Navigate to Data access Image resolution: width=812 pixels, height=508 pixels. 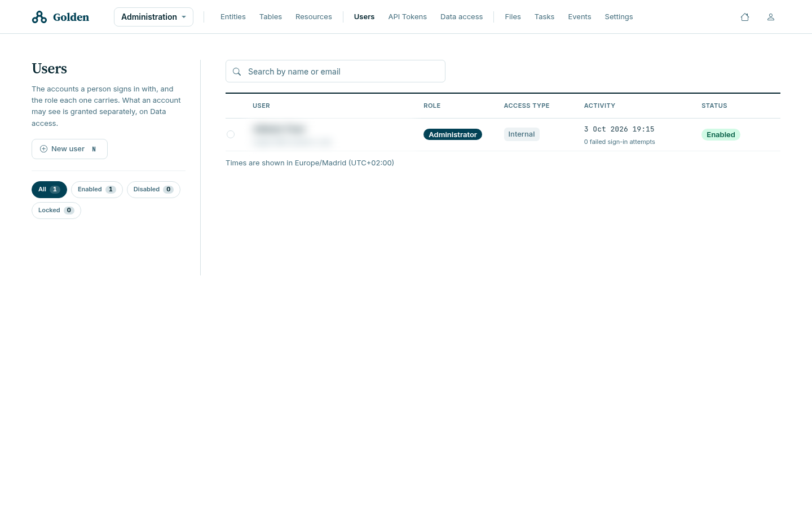(x=462, y=17)
